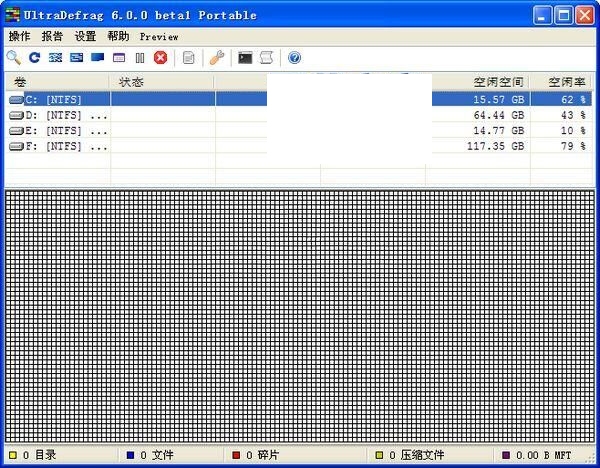Select the C: [NTFS] volume row
The height and width of the screenshot is (468, 600).
click(x=299, y=99)
